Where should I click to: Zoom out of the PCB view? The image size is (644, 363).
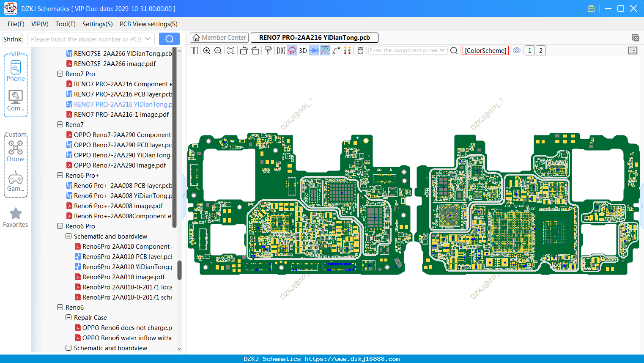click(218, 50)
